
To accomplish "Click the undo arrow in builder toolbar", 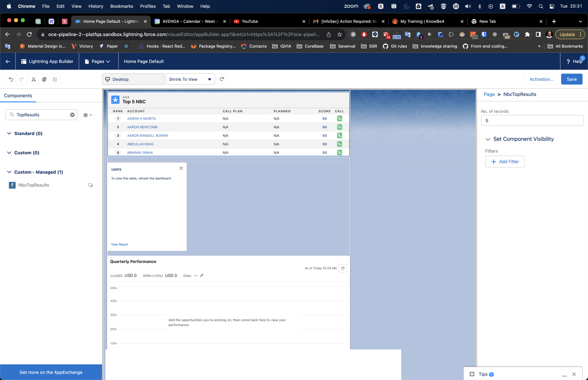I will pyautogui.click(x=11, y=79).
